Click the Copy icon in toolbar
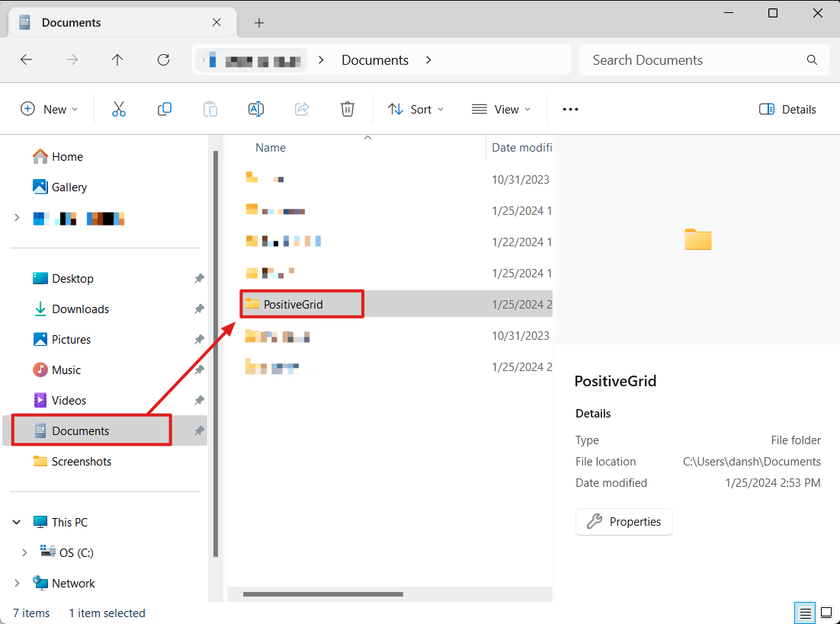 [x=164, y=109]
